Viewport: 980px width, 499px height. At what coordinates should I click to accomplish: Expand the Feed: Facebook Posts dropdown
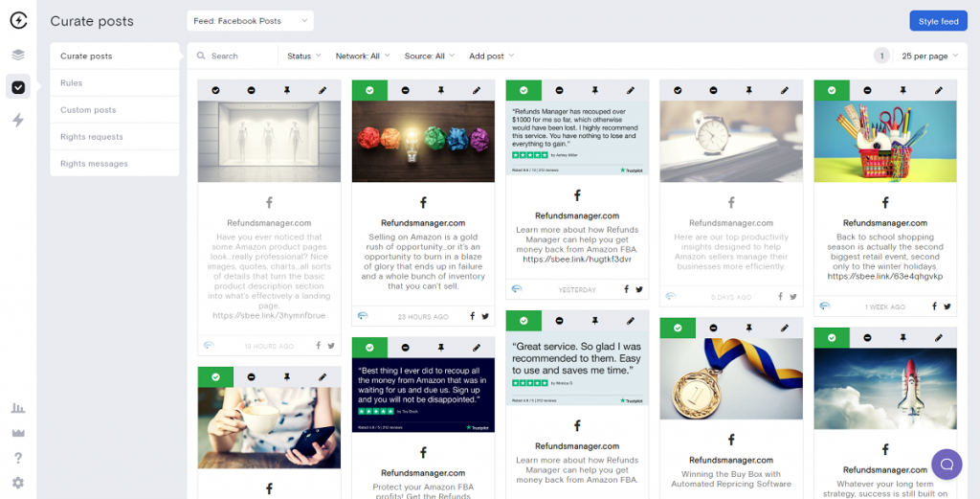(x=250, y=21)
